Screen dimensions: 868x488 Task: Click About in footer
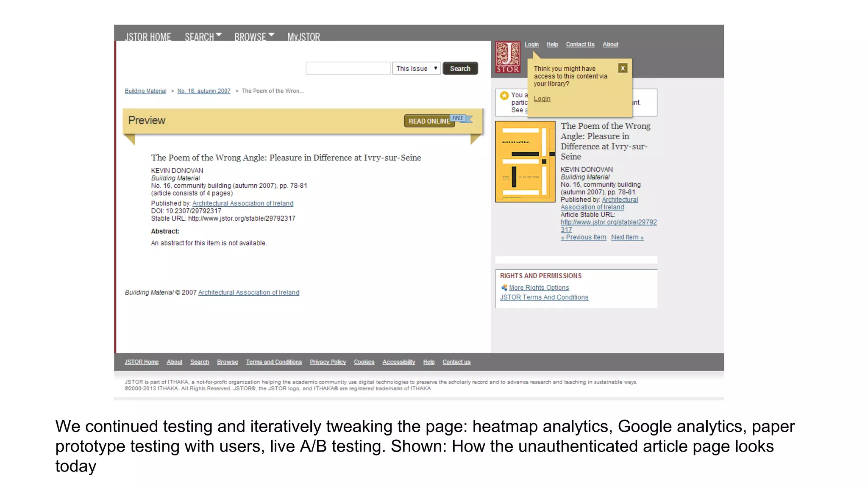click(x=174, y=362)
